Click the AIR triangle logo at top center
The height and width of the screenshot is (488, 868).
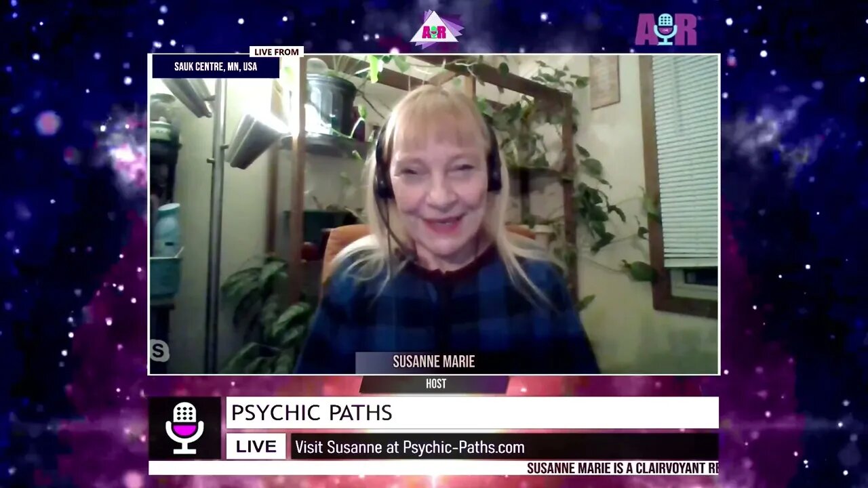pos(437,29)
